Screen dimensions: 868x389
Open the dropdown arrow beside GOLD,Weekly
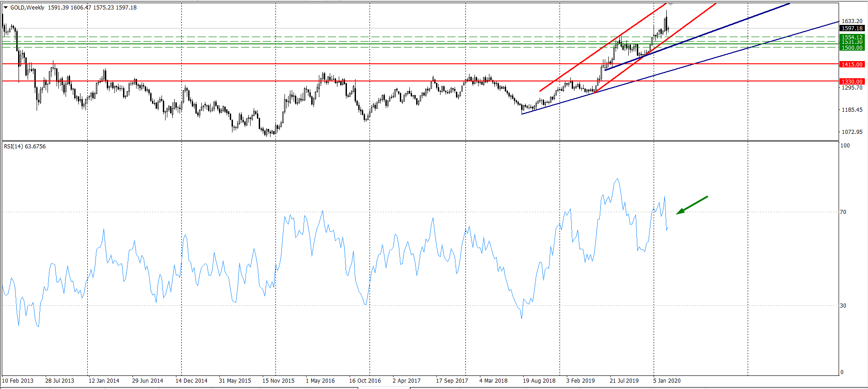pyautogui.click(x=5, y=8)
